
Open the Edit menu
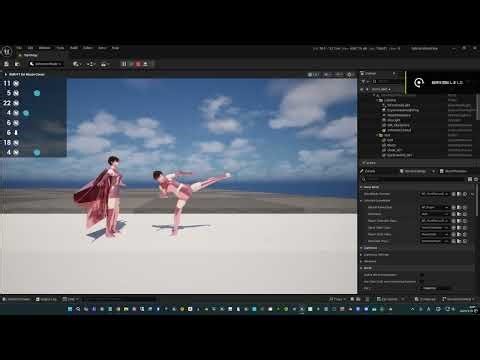click(x=30, y=48)
